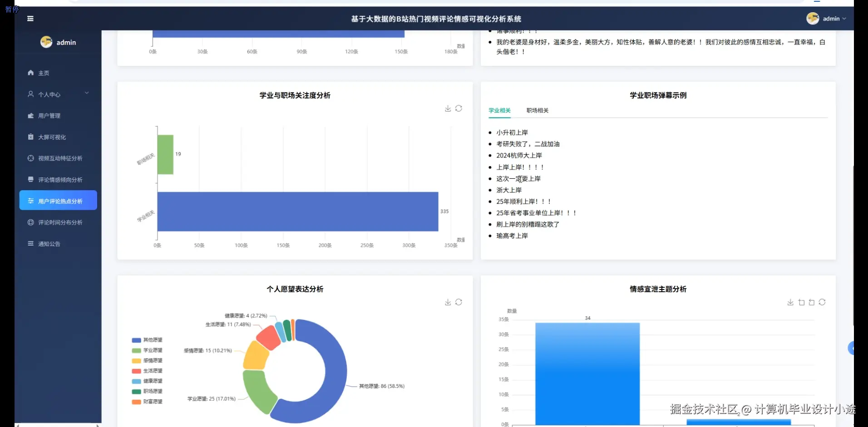The height and width of the screenshot is (427, 868).
Task: Select the 学业相关 tab
Action: (499, 110)
